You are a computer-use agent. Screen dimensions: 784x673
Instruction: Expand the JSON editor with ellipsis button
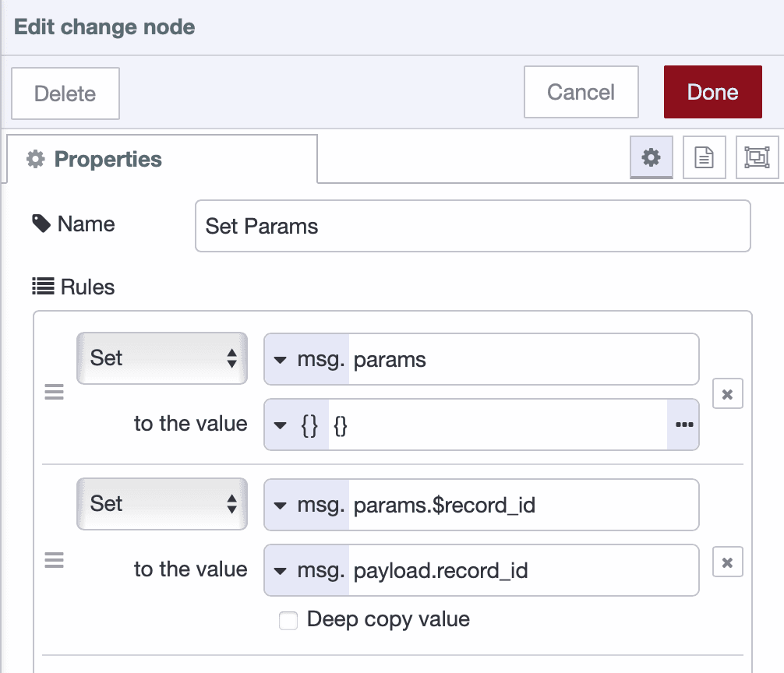point(684,425)
